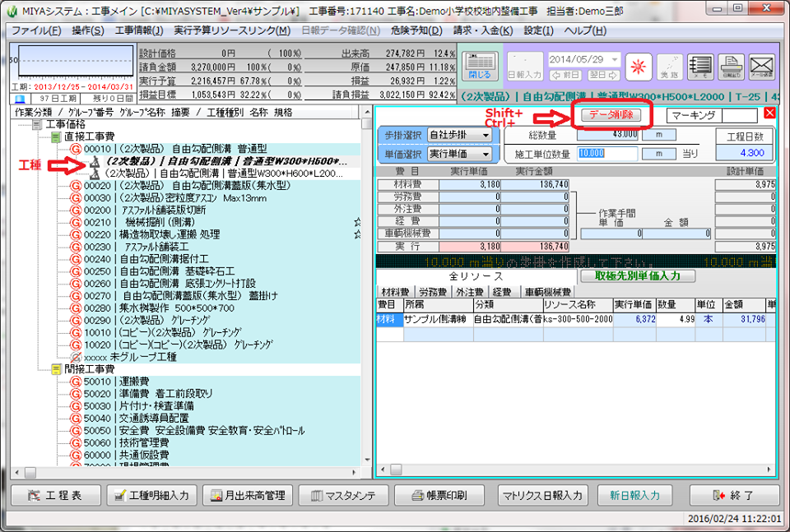Click the greyed 日報入力 toolbar button
The image size is (790, 532).
(525, 67)
